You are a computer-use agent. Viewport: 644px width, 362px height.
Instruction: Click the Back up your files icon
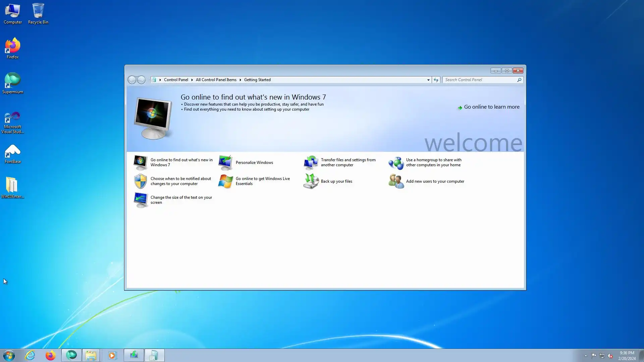point(311,181)
